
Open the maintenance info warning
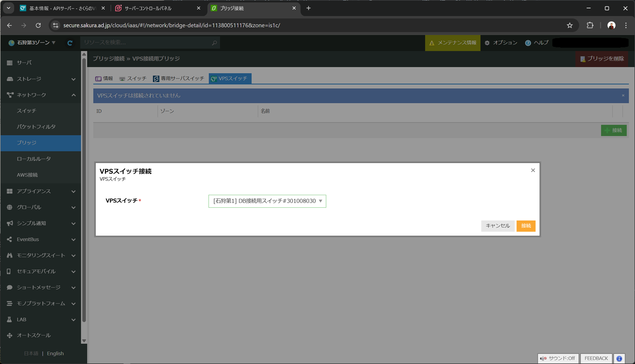452,43
